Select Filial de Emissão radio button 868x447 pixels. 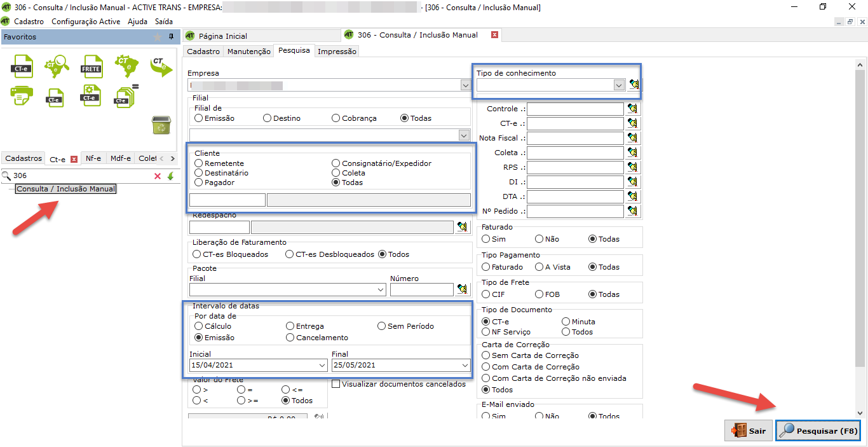click(x=199, y=118)
